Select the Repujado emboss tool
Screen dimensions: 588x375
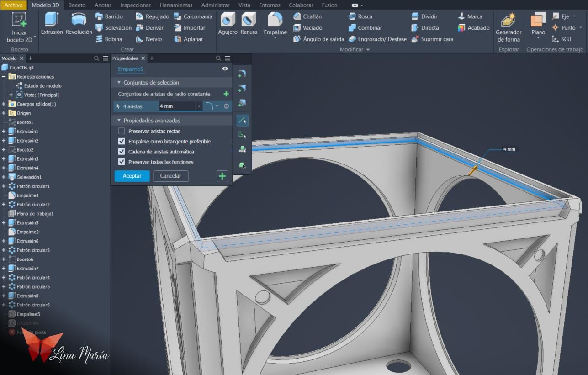[x=153, y=16]
